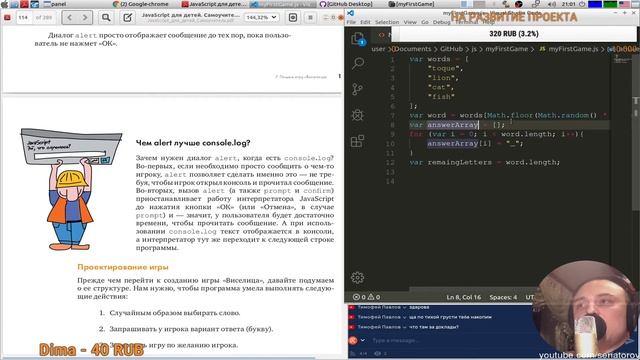
Task: Open VS Code Extensions view
Action: pos(358,141)
